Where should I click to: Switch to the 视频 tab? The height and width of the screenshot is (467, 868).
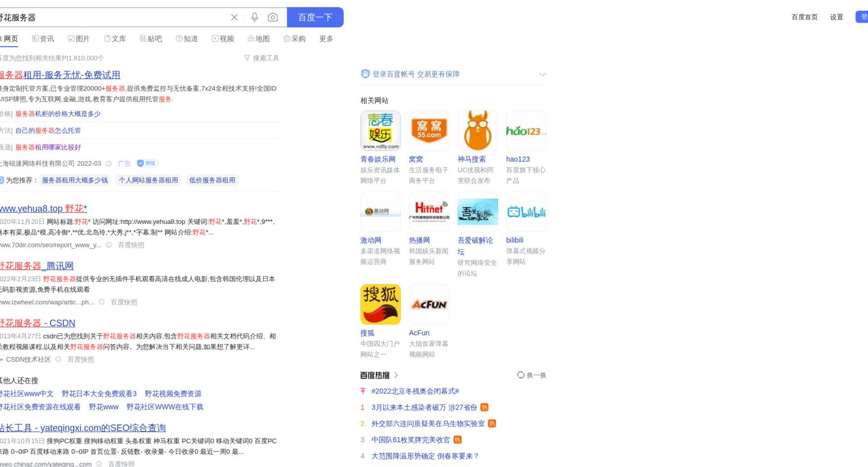point(223,39)
